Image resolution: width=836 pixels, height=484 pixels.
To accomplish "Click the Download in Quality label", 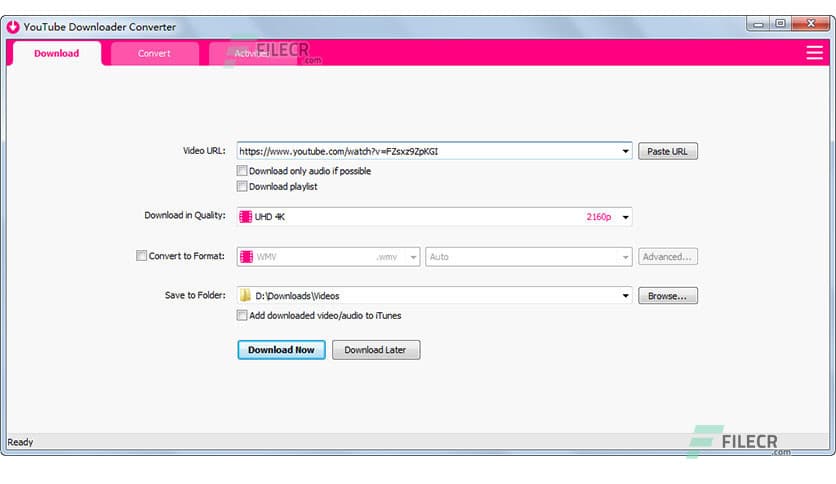I will point(185,215).
